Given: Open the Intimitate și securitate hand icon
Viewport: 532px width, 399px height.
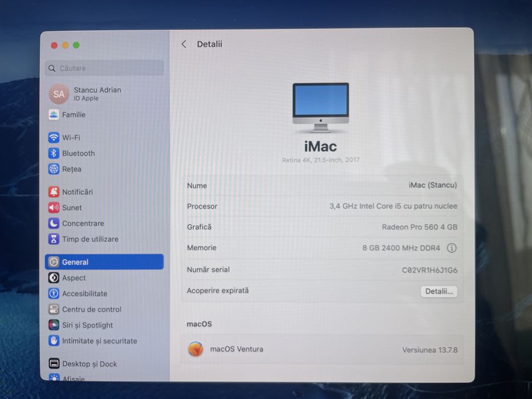Looking at the screenshot, I should tap(54, 341).
